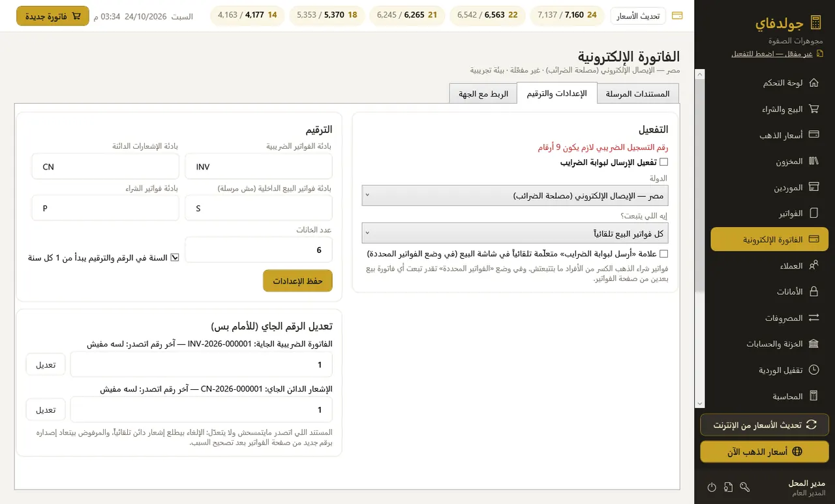Screen dimensions: 835x504
Task: Open inventory via the المخزون books icon
Action: pos(813,161)
